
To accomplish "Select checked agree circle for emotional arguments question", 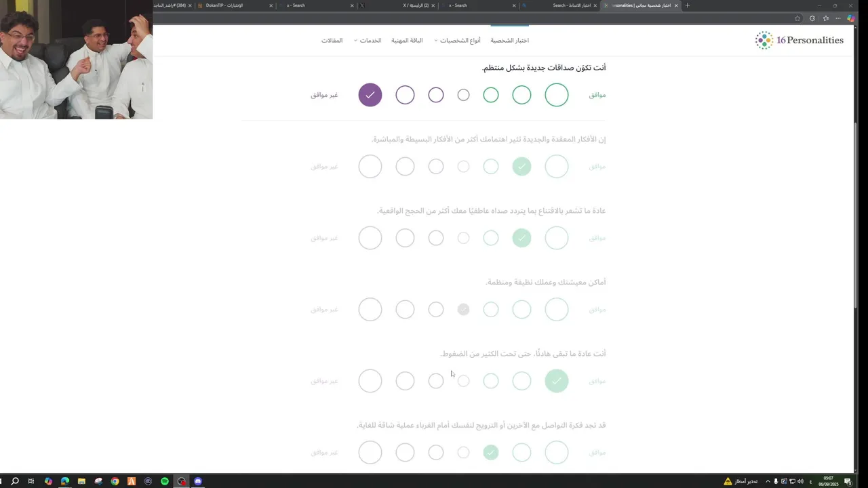I will (x=521, y=238).
